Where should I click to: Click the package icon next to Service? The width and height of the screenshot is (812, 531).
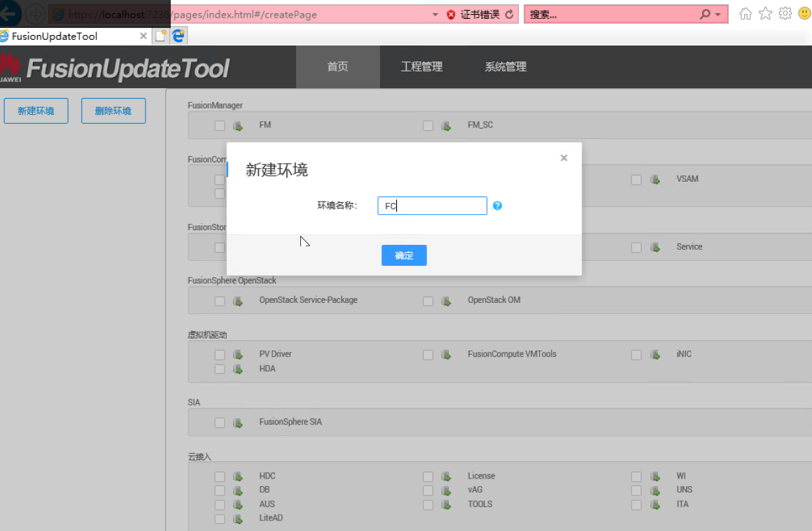tap(655, 248)
